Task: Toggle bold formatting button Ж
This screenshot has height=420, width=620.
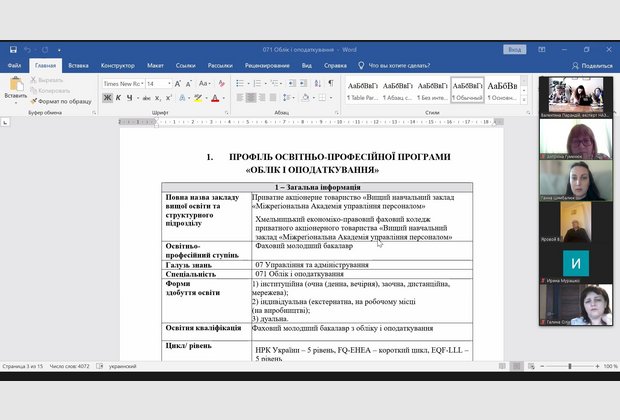Action: (x=106, y=99)
